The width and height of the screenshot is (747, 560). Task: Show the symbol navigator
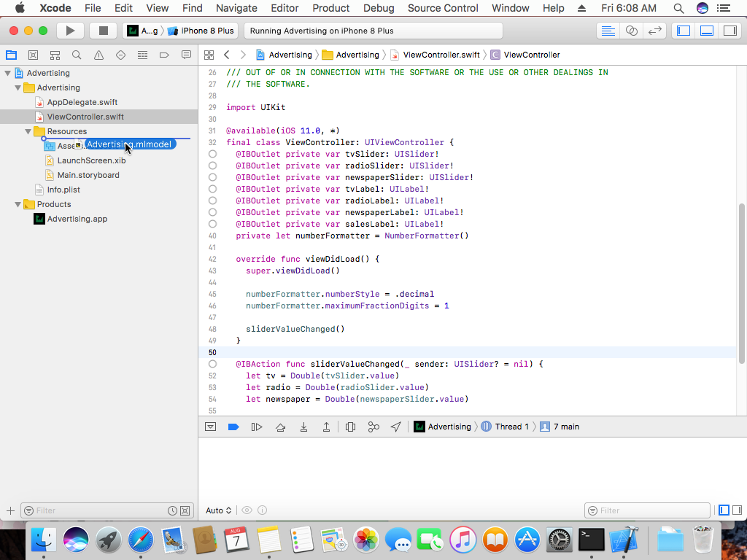coord(55,55)
